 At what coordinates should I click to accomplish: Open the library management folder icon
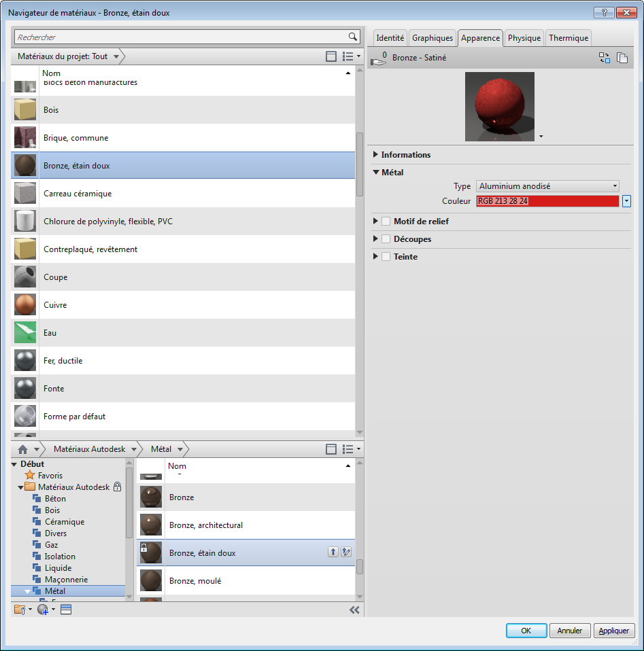tap(22, 610)
